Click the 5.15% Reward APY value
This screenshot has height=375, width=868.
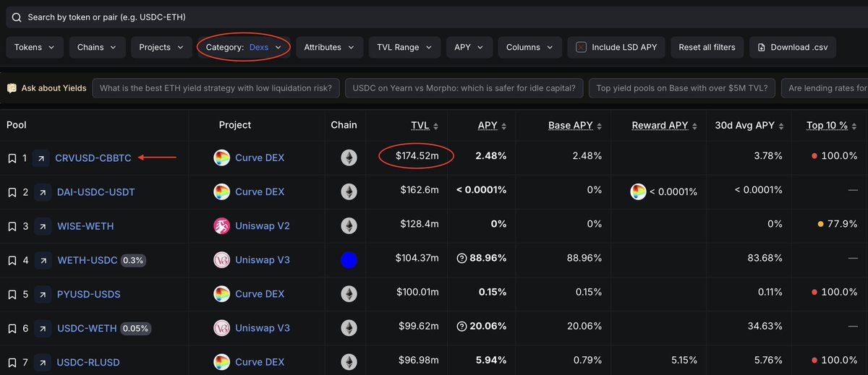click(x=683, y=362)
